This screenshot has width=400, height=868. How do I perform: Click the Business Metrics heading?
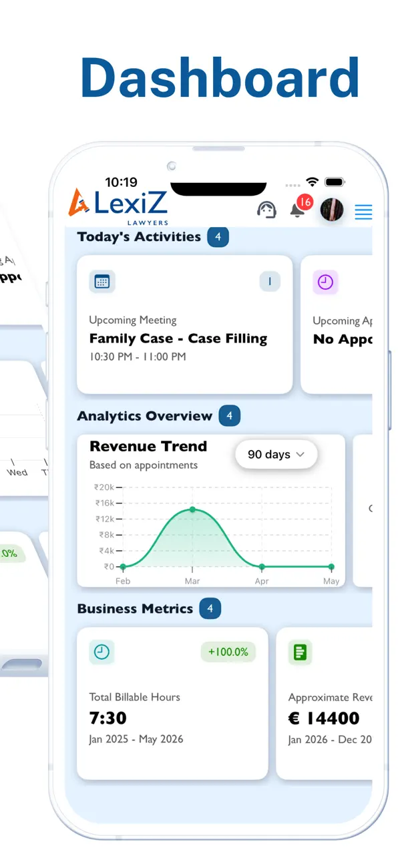[x=135, y=609]
